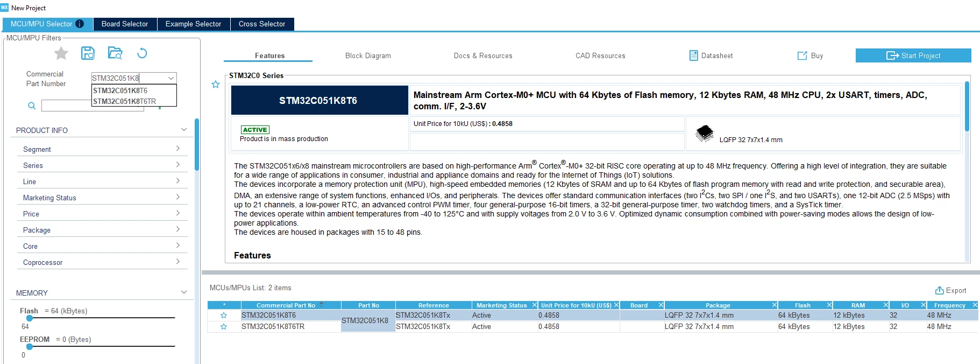Viewport: 980px width, 364px height.
Task: Favorite the STM32C051K8T6 product with the star
Action: pos(216,85)
